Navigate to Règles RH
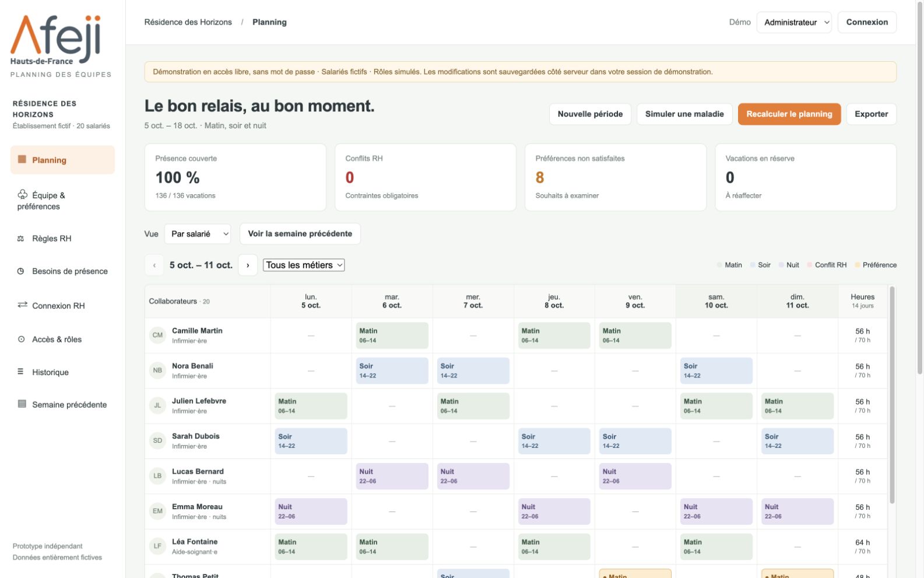The width and height of the screenshot is (924, 578). tap(62, 239)
